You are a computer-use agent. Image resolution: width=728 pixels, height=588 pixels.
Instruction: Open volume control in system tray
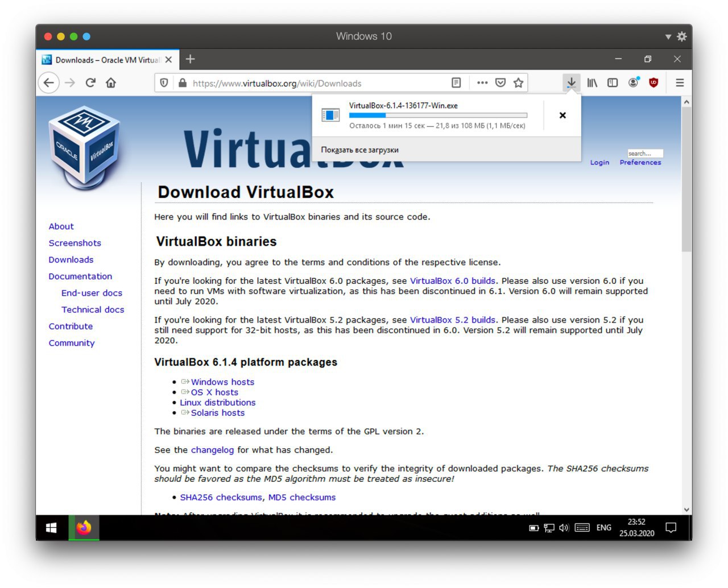click(x=564, y=528)
